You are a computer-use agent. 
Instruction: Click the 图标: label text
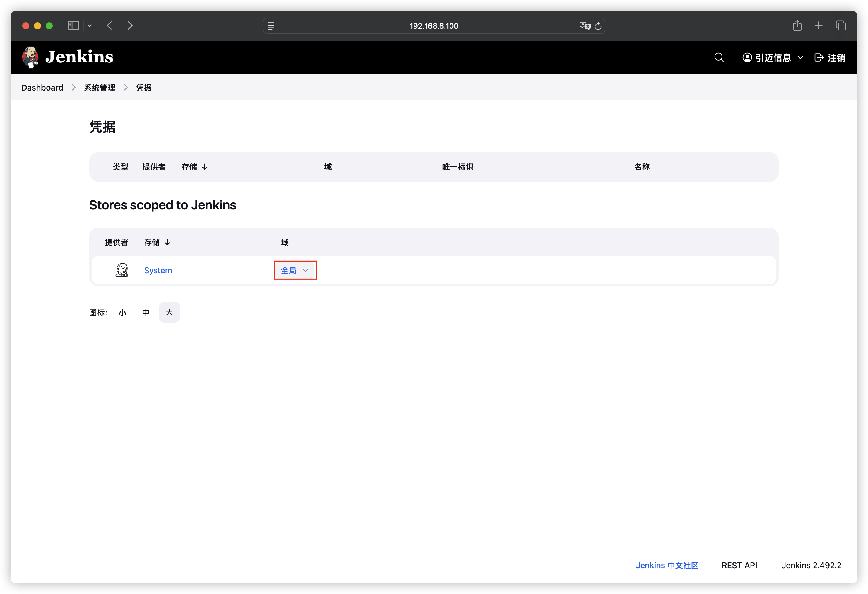tap(98, 313)
